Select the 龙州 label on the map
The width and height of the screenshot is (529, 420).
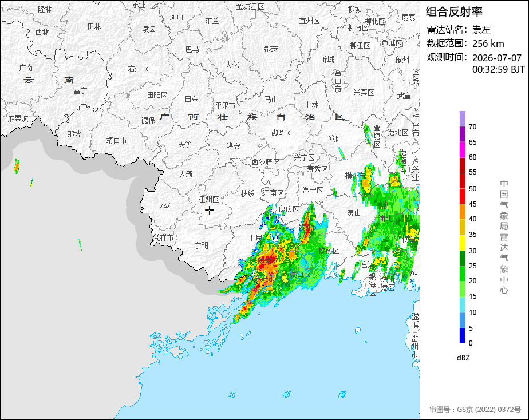tap(167, 204)
